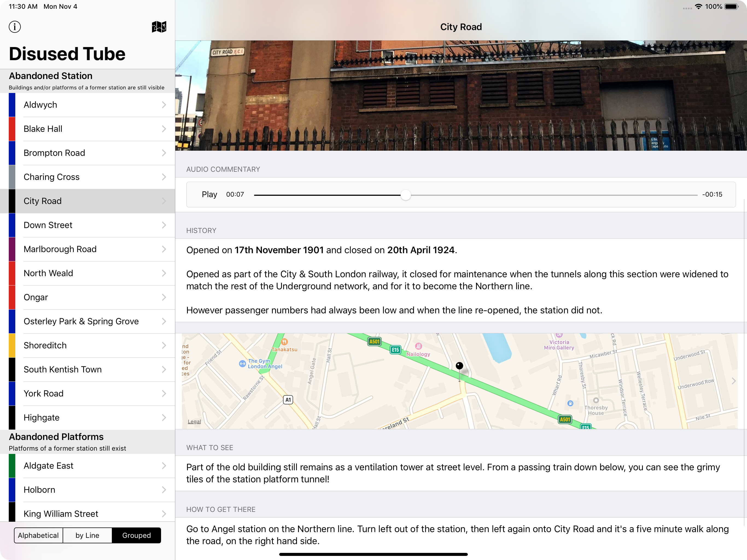Tap the Abandoned Station section header
The height and width of the screenshot is (560, 747).
87,81
